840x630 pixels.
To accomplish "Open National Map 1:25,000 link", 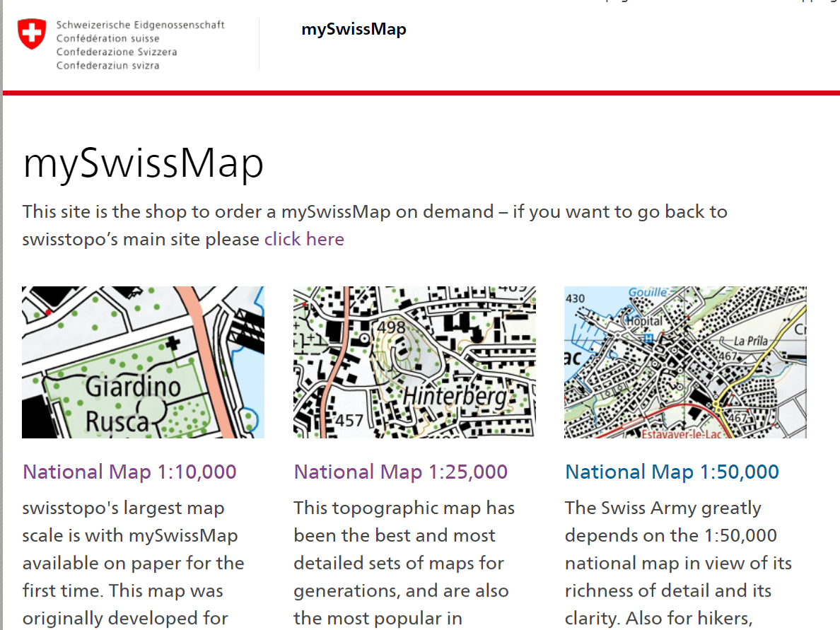I will coord(401,472).
